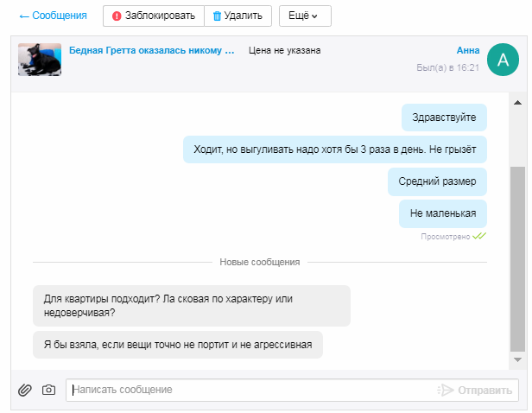Click the paper plane send icon
The image size is (532, 413).
(446, 391)
